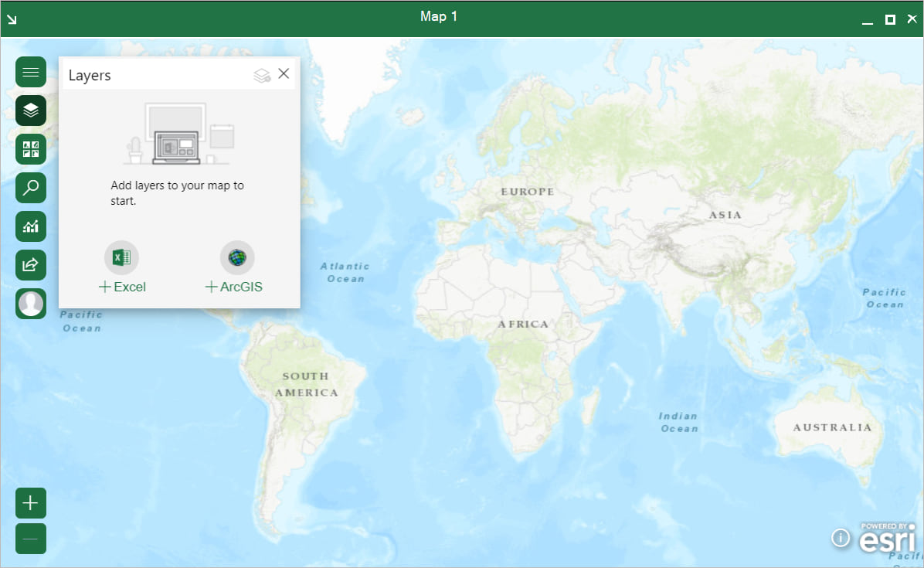This screenshot has height=568, width=924.
Task: Add layers from ArcGIS
Action: click(233, 287)
